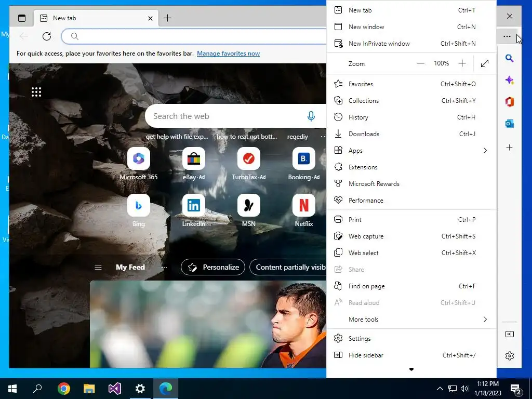Open taskbar search magnifier
This screenshot has width=532, height=399.
point(37,389)
